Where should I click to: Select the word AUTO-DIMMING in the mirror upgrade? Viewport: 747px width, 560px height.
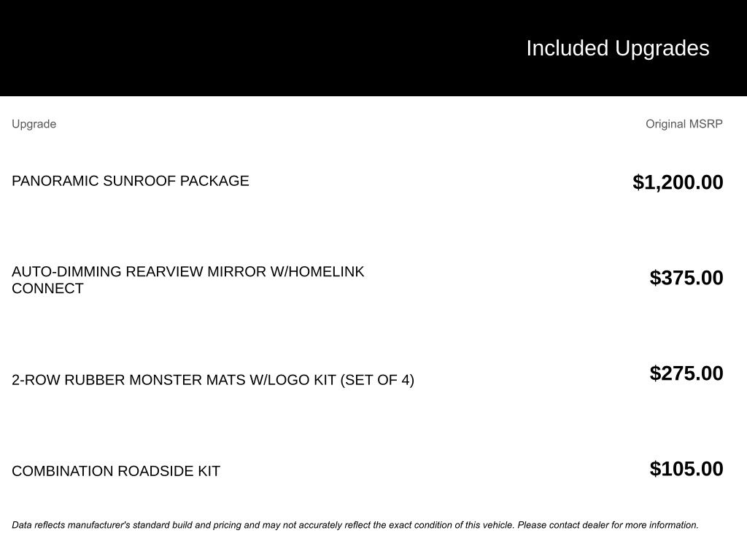click(66, 272)
